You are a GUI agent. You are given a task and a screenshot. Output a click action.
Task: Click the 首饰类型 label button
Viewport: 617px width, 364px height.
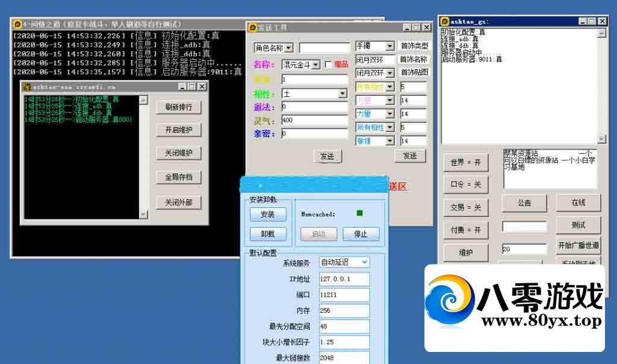click(x=415, y=46)
